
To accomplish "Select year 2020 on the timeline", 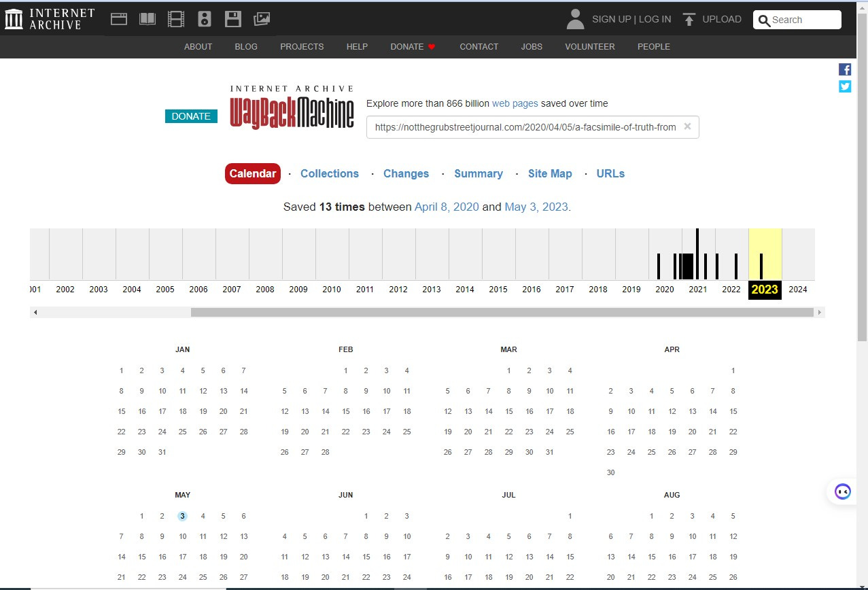I will point(665,290).
